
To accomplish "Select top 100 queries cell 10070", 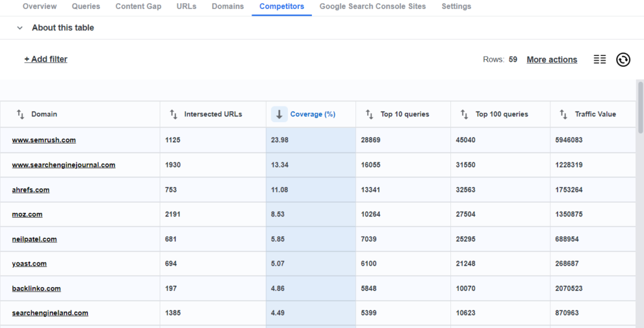I will click(501, 288).
